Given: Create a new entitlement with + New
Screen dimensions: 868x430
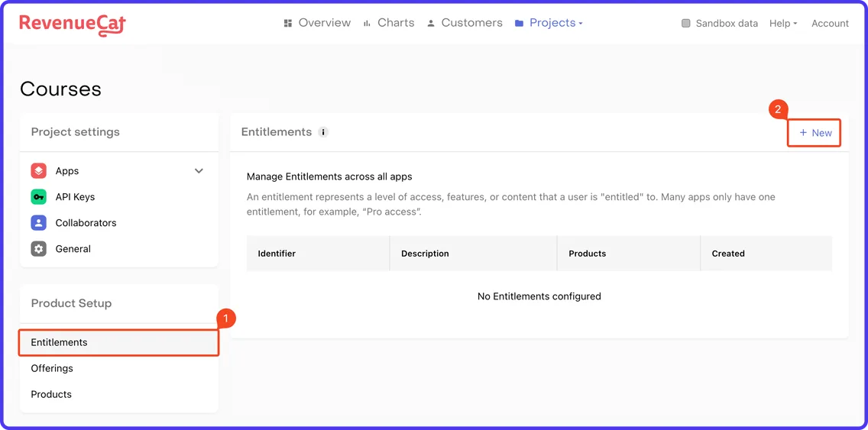Looking at the screenshot, I should 815,133.
